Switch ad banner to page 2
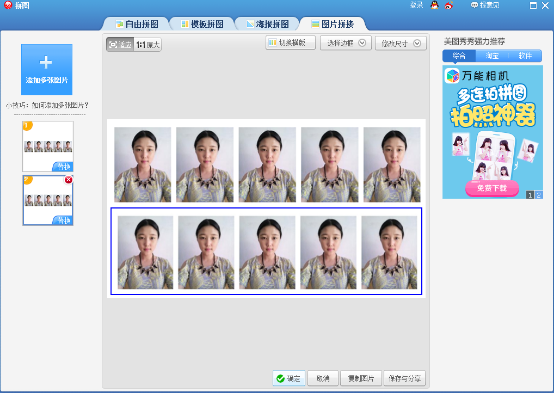The image size is (554, 393). [538, 195]
